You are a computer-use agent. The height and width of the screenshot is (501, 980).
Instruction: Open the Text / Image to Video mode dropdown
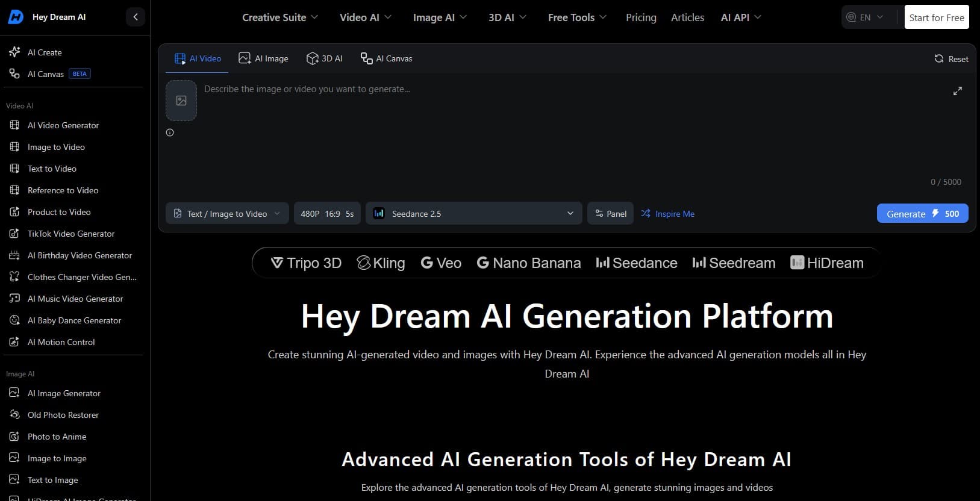pyautogui.click(x=227, y=213)
